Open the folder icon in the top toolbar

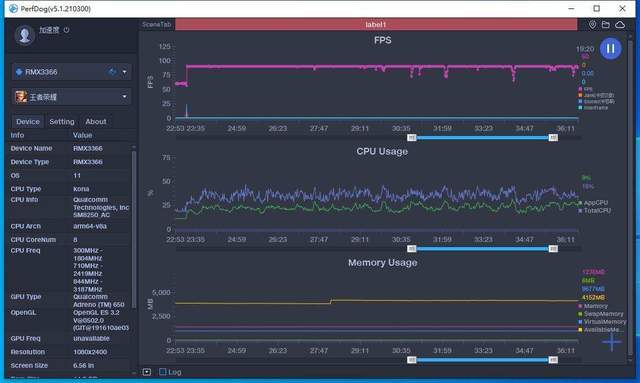[x=606, y=24]
